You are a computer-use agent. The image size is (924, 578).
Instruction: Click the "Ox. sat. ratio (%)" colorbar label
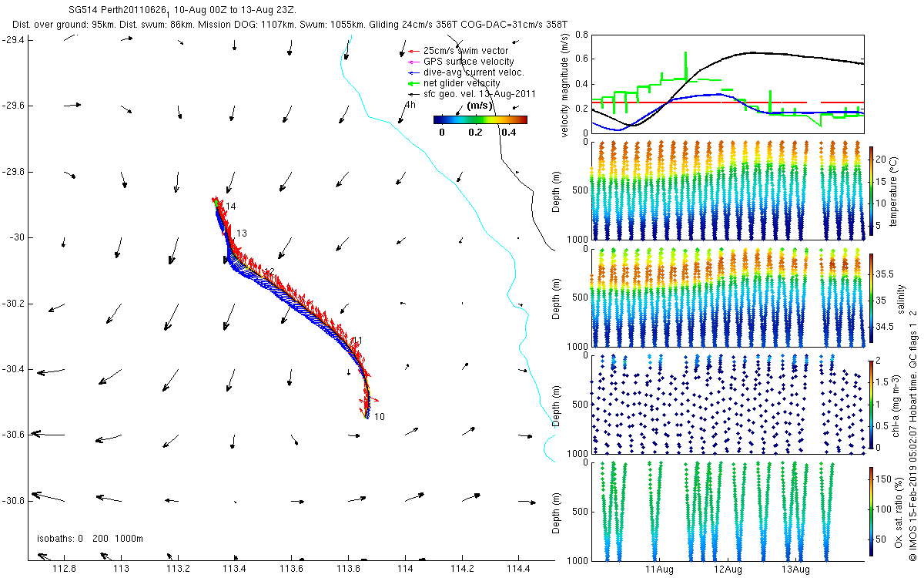[x=900, y=511]
